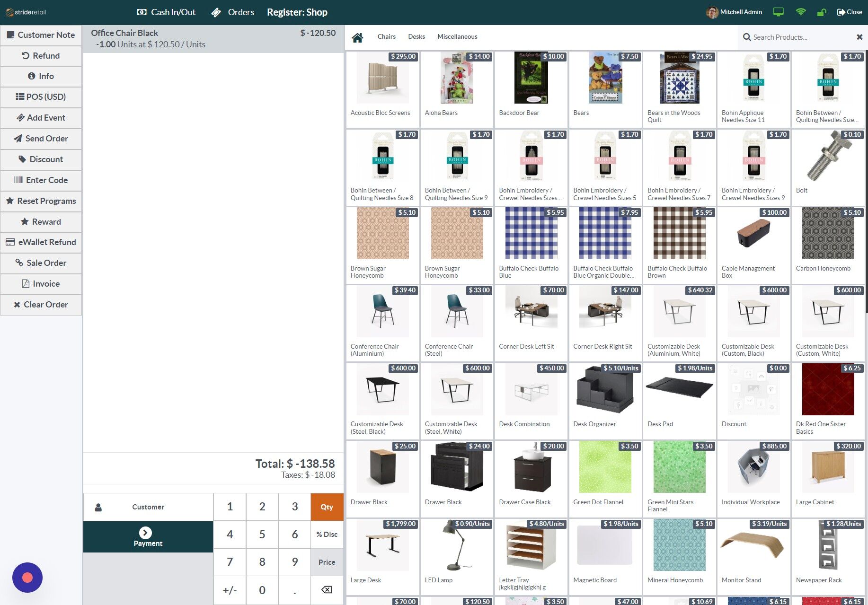868x605 pixels.
Task: Click Send Order
Action: [41, 139]
